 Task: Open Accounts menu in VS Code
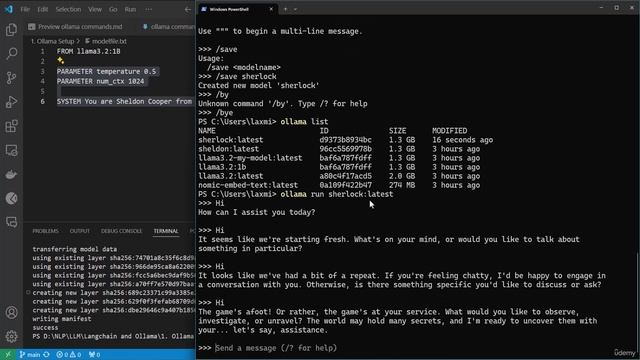point(11,313)
